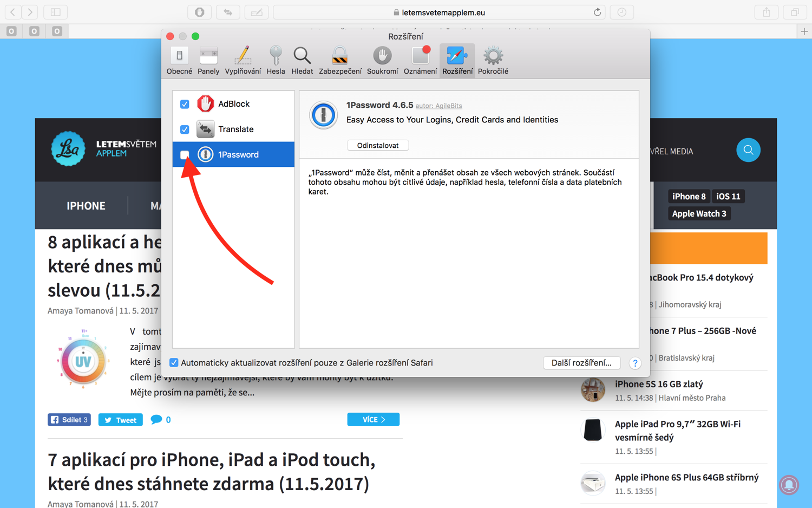Select the iOS 11 tag
The height and width of the screenshot is (508, 812).
pyautogui.click(x=728, y=197)
